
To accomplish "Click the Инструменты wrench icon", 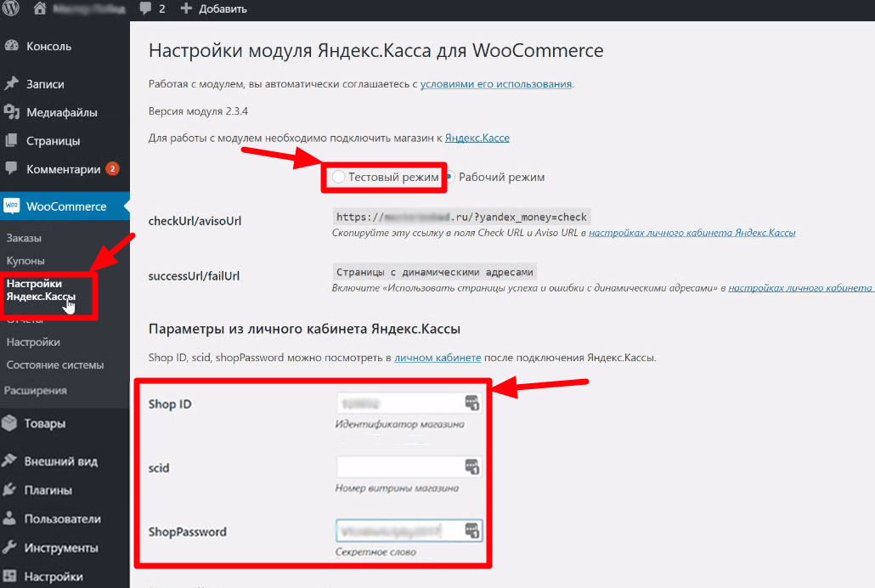I will click(9, 547).
